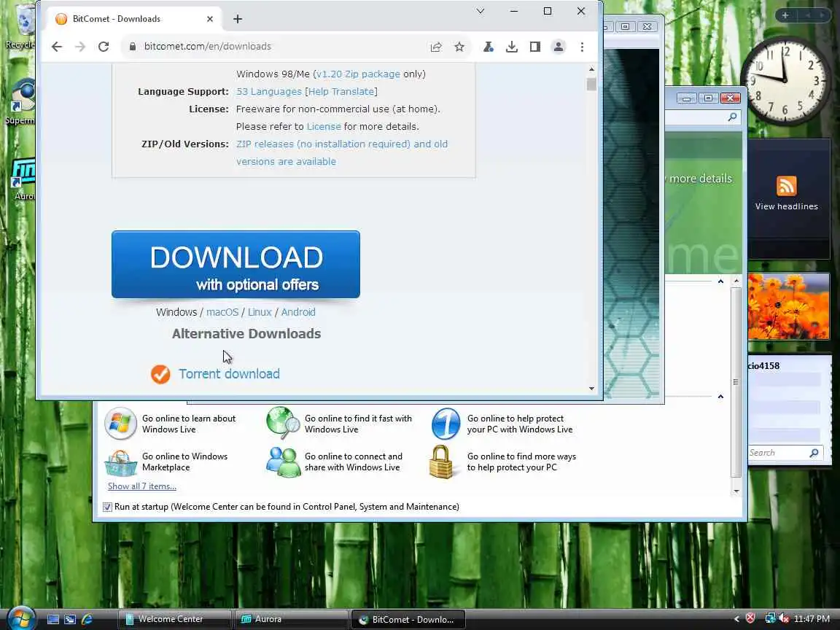
Task: Expand hidden system tray icons arrow
Action: 736,619
